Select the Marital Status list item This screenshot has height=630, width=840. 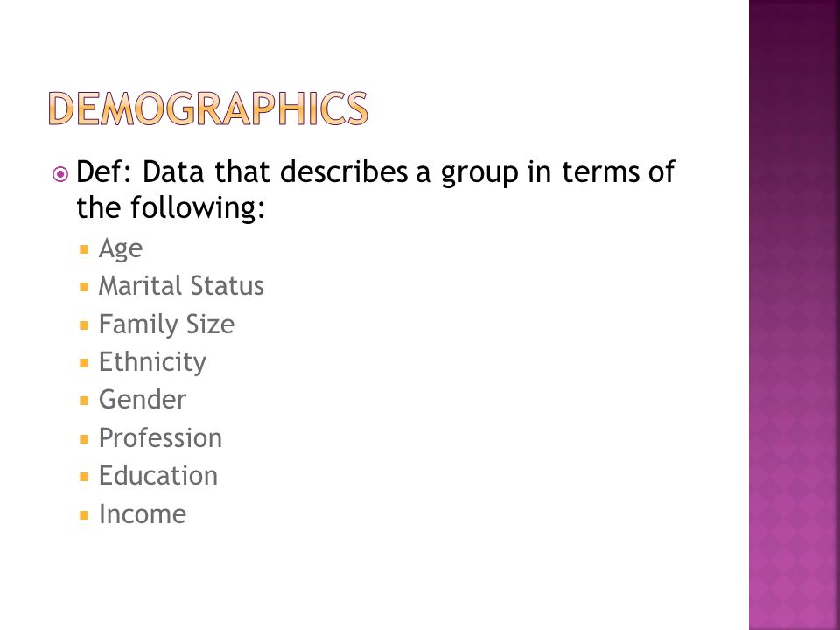point(181,285)
